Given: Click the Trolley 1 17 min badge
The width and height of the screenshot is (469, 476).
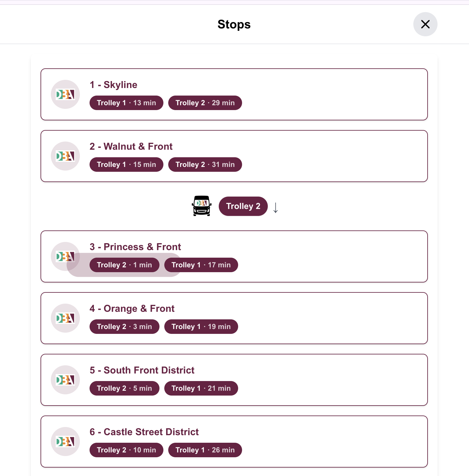Looking at the screenshot, I should 201,265.
